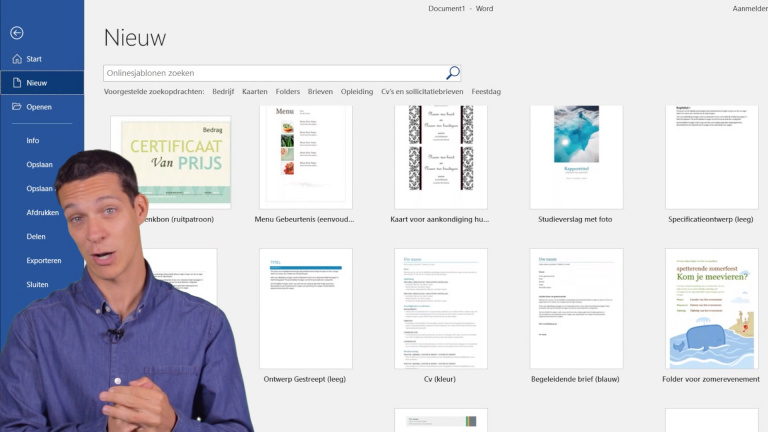768x432 pixels.
Task: Click the Bedrijf suggested search link
Action: 222,92
